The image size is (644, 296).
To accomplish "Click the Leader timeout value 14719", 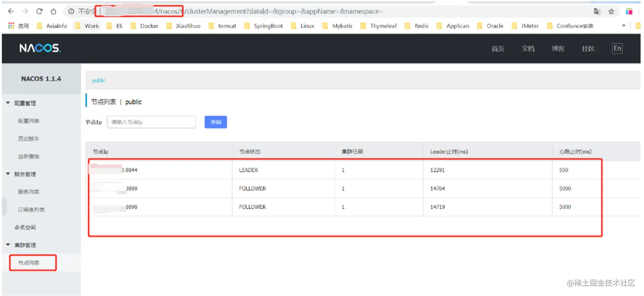I will click(x=437, y=207).
